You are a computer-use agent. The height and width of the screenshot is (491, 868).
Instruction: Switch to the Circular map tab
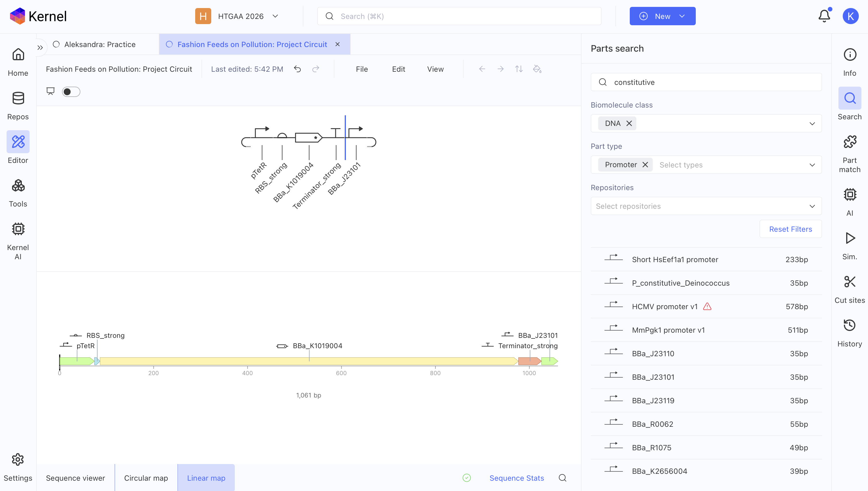coord(146,478)
